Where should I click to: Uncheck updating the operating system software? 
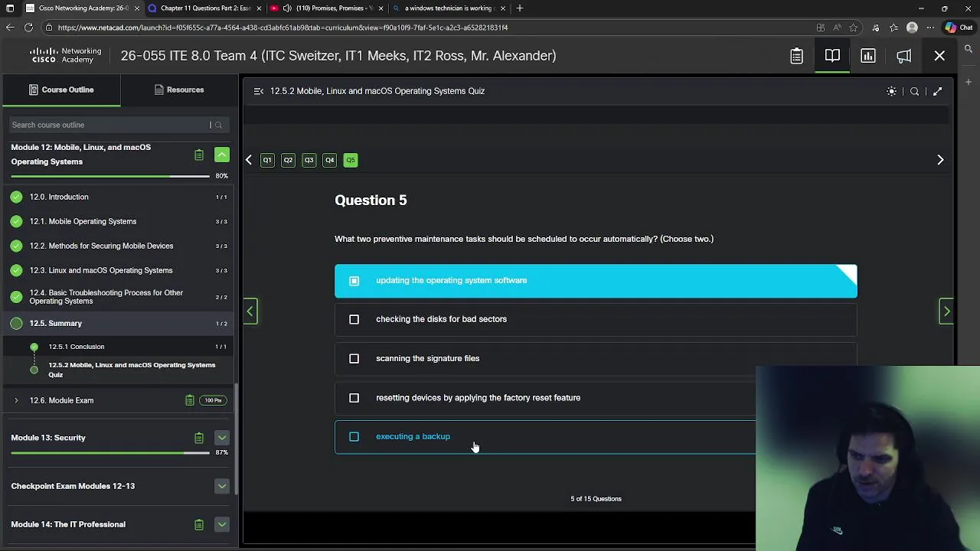[x=354, y=281]
